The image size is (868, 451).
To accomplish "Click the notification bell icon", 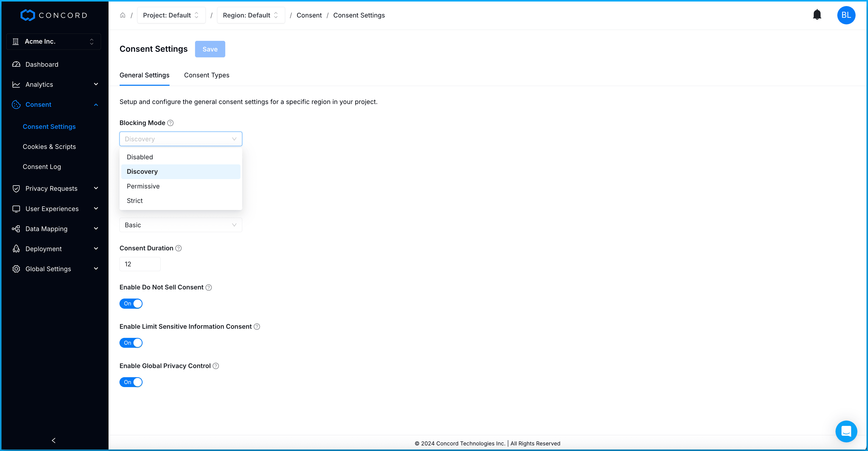I will [817, 15].
